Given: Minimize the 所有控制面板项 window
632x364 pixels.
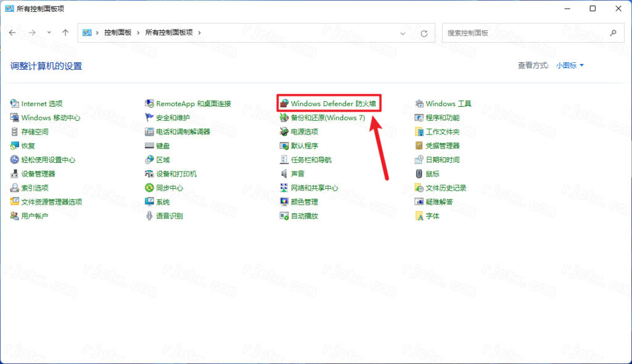Looking at the screenshot, I should [567, 9].
